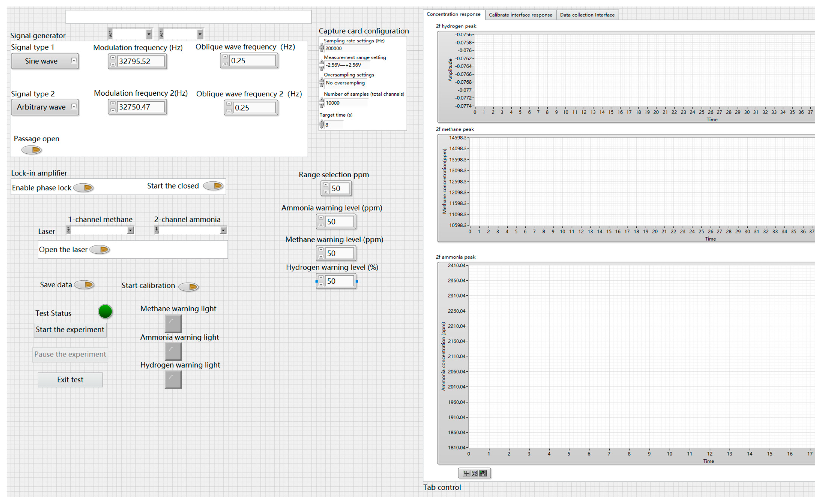Image resolution: width=820 pixels, height=504 pixels.
Task: Open the Data collection Interface tab
Action: [587, 15]
